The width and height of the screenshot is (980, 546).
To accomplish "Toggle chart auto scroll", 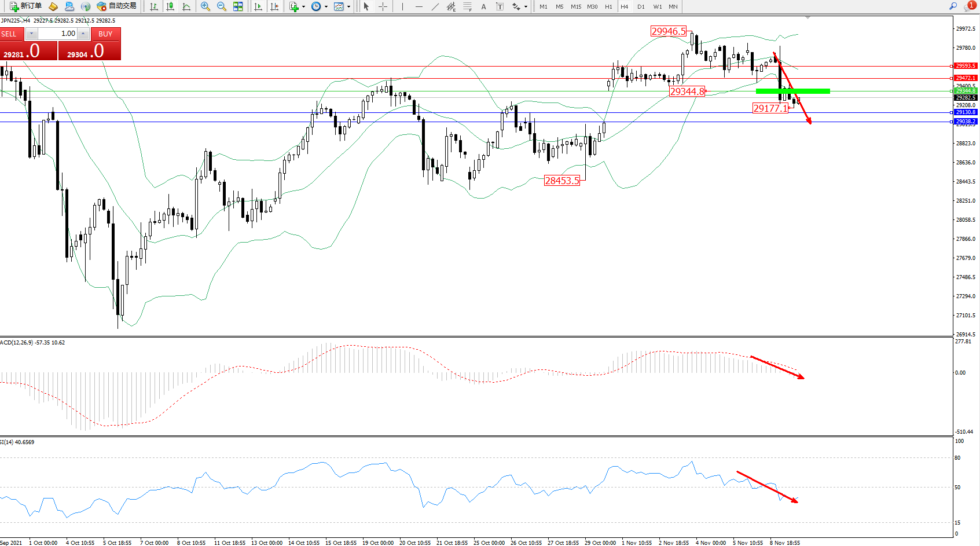I will click(x=258, y=6).
